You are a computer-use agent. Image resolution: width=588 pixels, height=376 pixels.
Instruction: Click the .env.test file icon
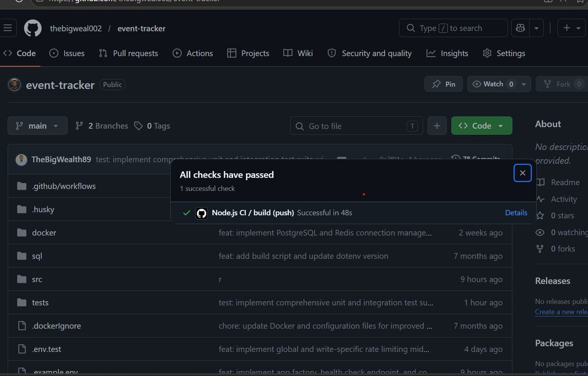tap(22, 349)
